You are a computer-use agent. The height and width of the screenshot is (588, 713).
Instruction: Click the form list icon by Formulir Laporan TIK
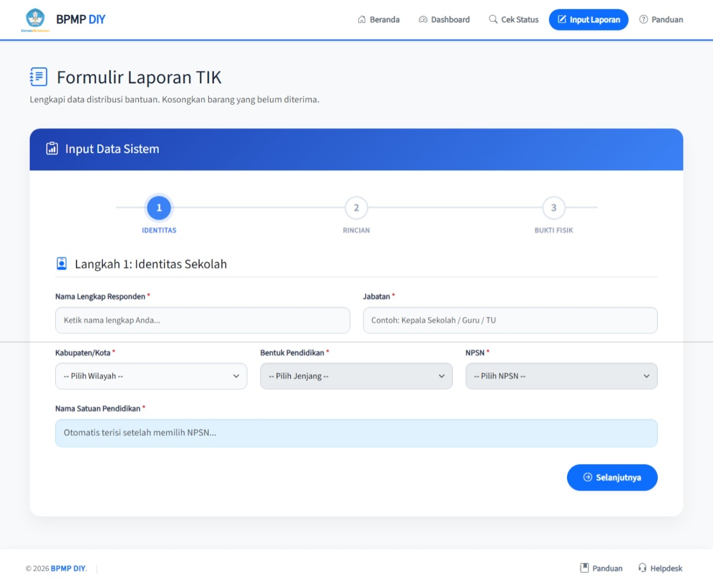coord(39,76)
